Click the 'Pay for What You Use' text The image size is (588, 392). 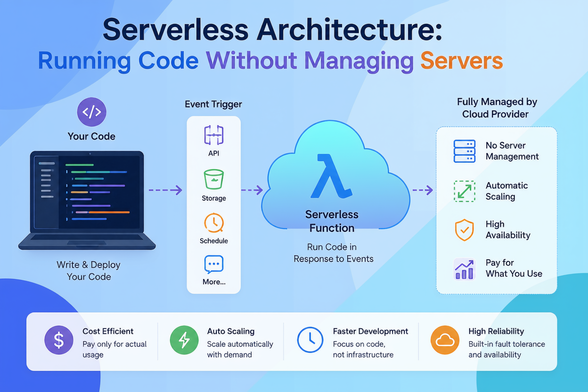(x=514, y=268)
